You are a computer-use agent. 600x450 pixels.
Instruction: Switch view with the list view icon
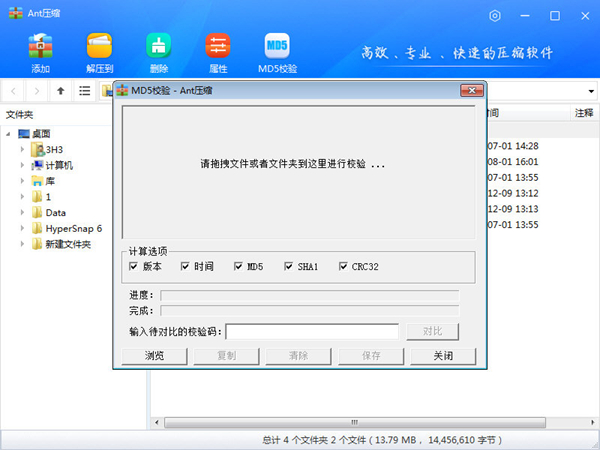[x=85, y=91]
